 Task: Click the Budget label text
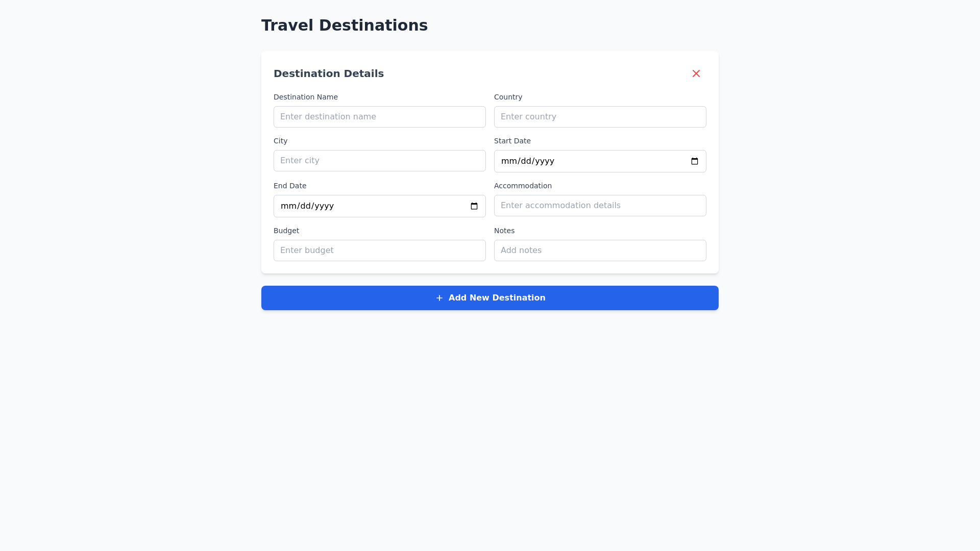(286, 231)
